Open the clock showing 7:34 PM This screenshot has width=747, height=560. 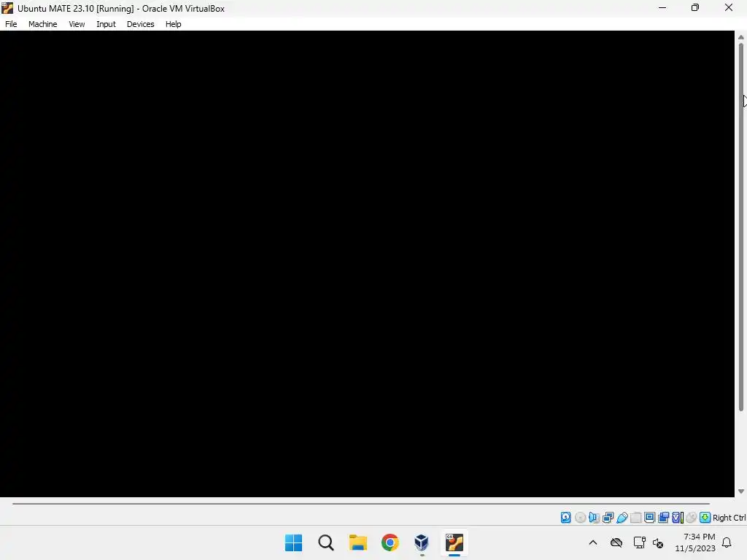tap(695, 542)
